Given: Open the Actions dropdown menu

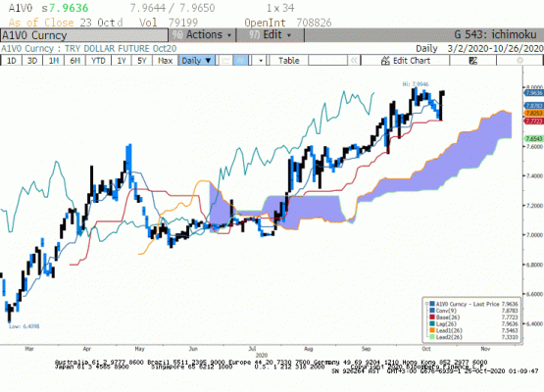Looking at the screenshot, I should tap(202, 35).
